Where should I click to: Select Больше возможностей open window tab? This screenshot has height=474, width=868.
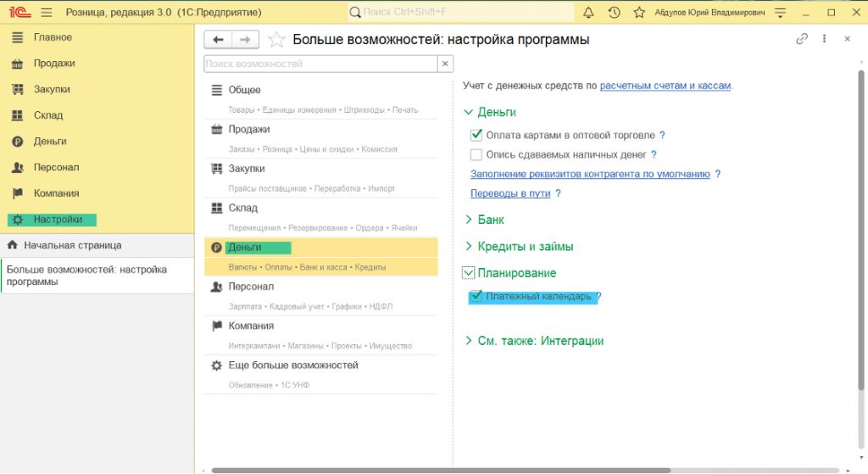[97, 276]
